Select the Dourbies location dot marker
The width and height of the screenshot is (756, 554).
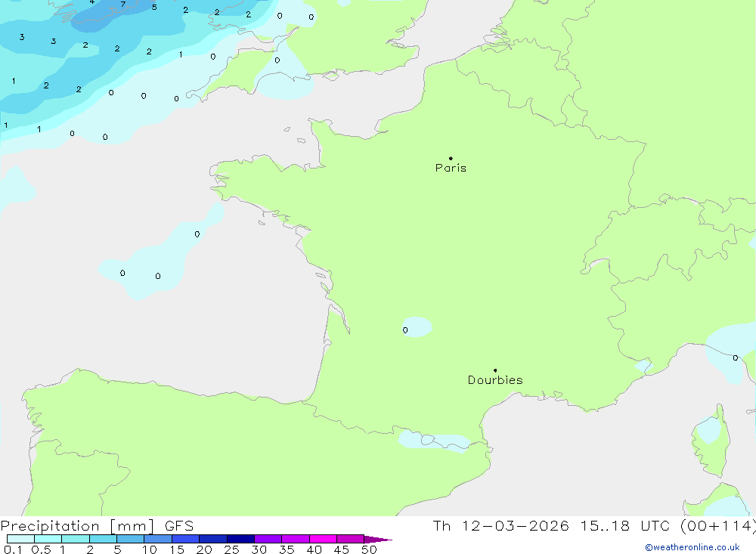point(495,370)
